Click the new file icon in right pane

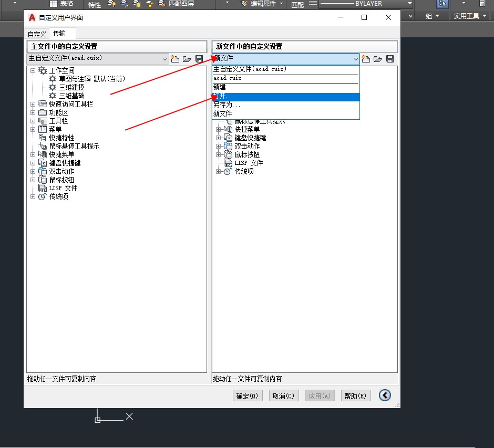[x=366, y=59]
